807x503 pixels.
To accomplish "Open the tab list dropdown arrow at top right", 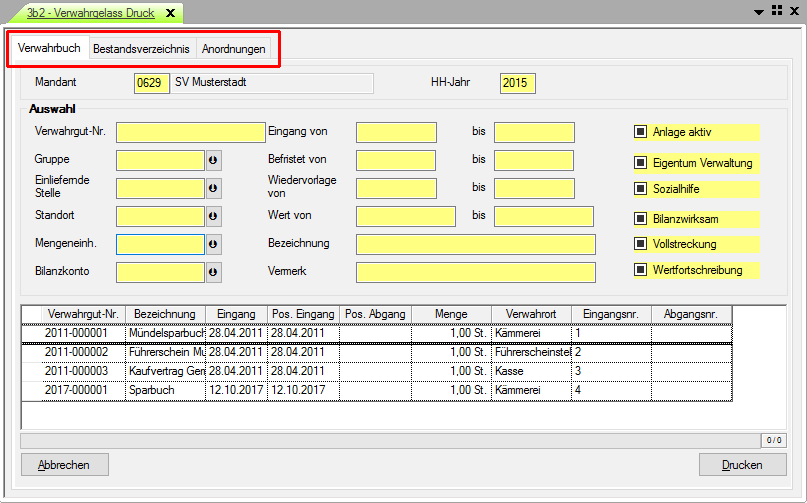I will 757,11.
